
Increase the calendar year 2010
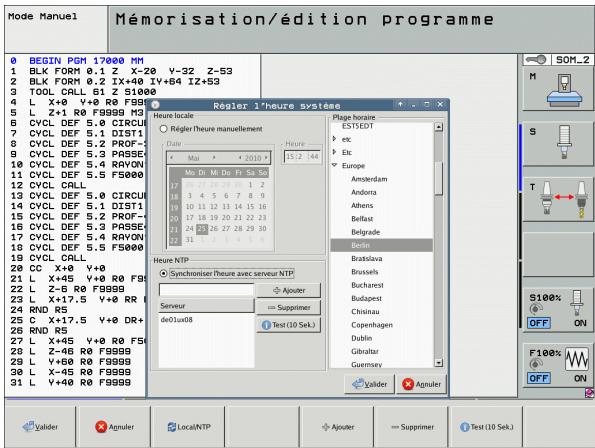pyautogui.click(x=266, y=158)
